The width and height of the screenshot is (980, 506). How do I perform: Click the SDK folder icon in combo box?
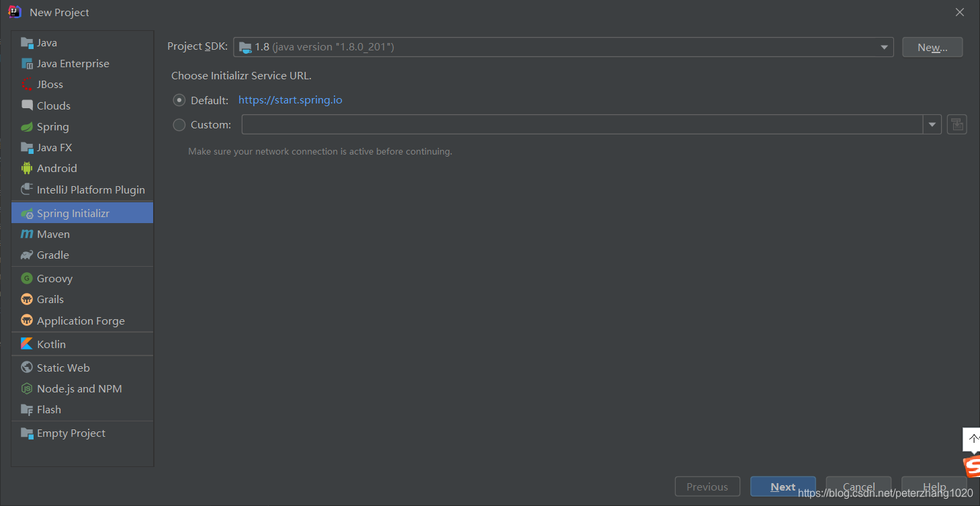click(245, 47)
